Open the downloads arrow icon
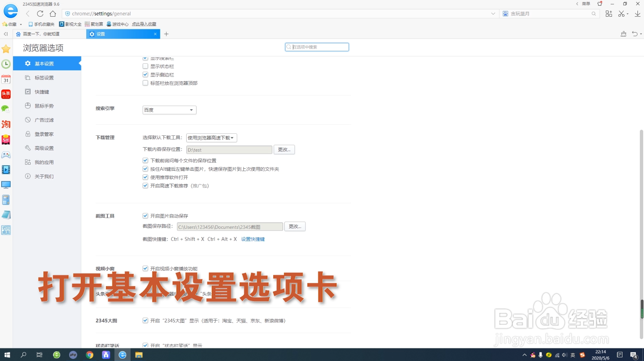This screenshot has height=361, width=644. (x=637, y=13)
